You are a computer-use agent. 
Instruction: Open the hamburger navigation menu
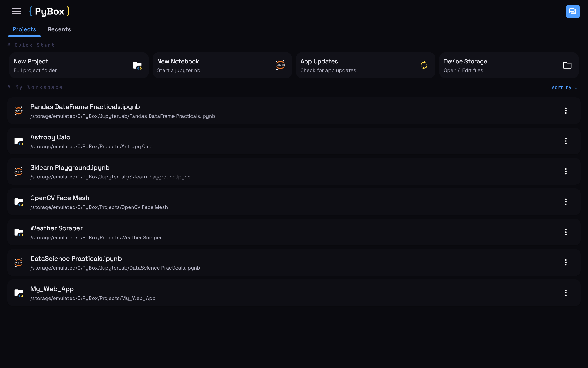click(x=17, y=11)
